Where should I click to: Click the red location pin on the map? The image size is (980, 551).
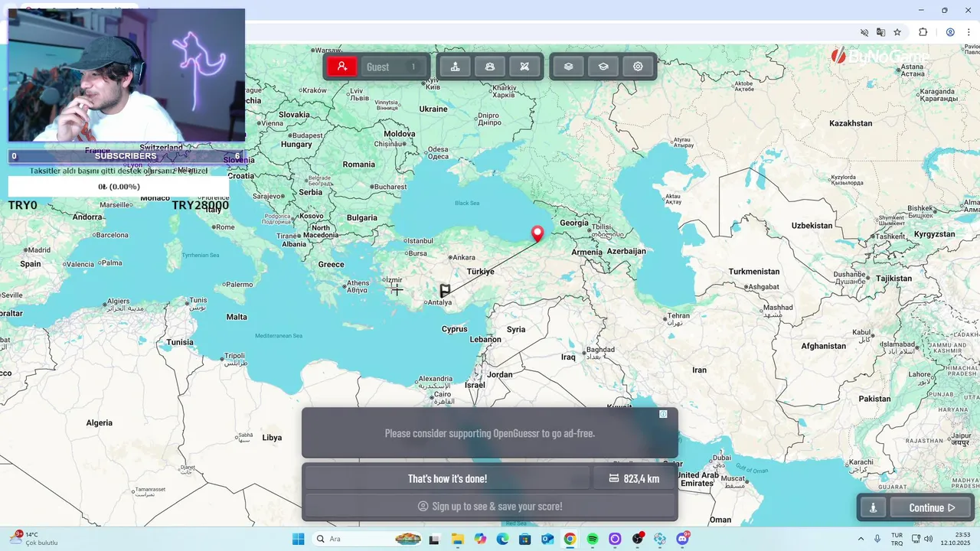click(537, 233)
